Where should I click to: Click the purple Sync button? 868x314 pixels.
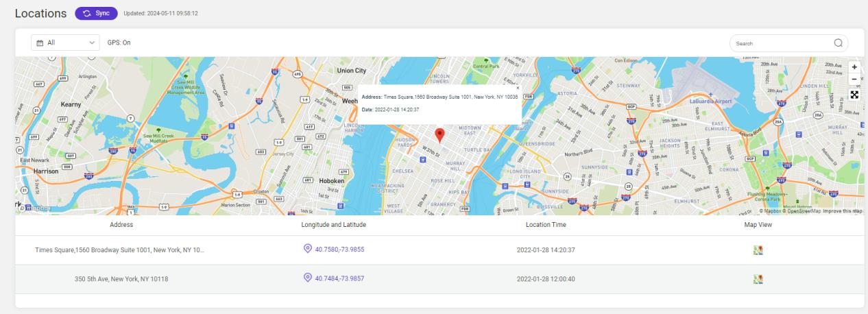[96, 13]
